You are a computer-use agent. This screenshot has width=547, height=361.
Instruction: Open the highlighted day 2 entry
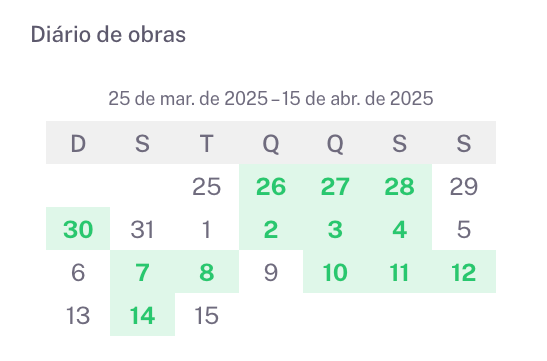[x=271, y=229]
